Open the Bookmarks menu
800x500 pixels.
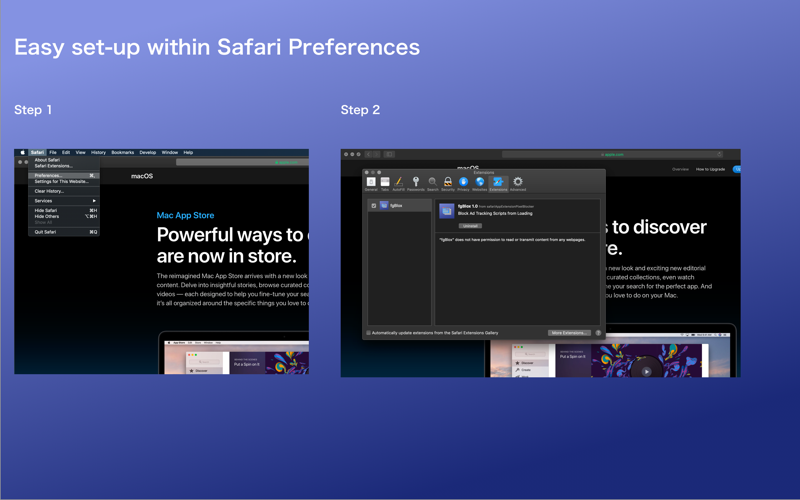[122, 152]
